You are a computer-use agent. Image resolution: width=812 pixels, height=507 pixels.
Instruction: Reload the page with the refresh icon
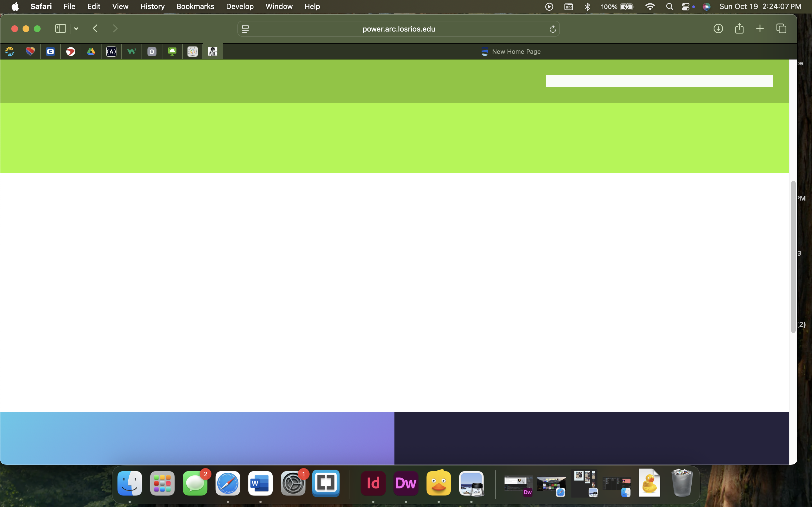[x=553, y=29]
